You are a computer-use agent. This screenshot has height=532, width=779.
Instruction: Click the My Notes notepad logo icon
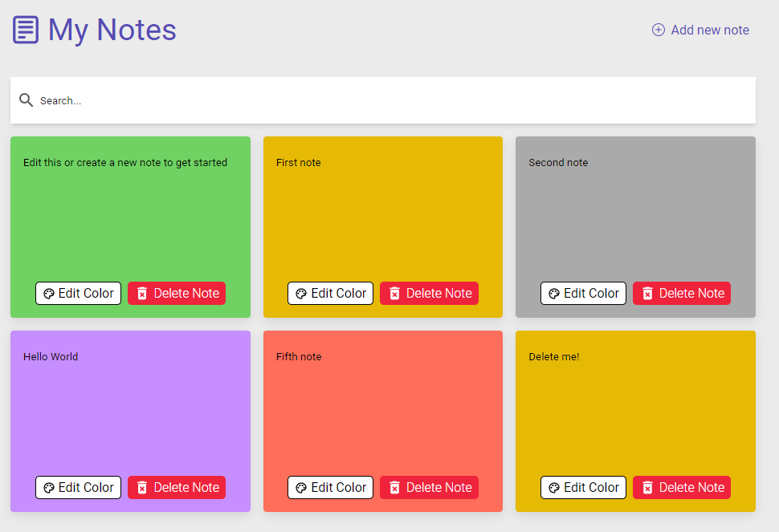tap(26, 30)
